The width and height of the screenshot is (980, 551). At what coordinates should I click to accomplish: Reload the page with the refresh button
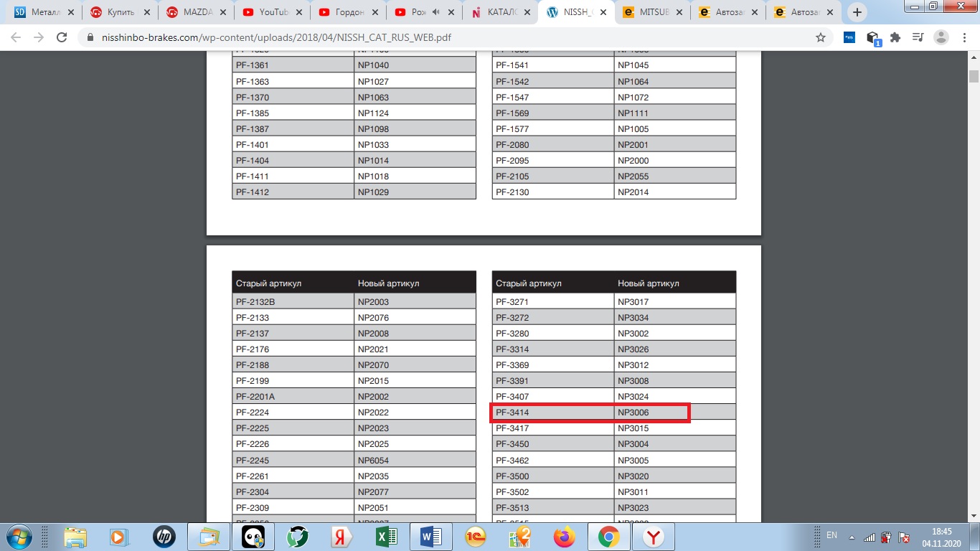pyautogui.click(x=62, y=38)
